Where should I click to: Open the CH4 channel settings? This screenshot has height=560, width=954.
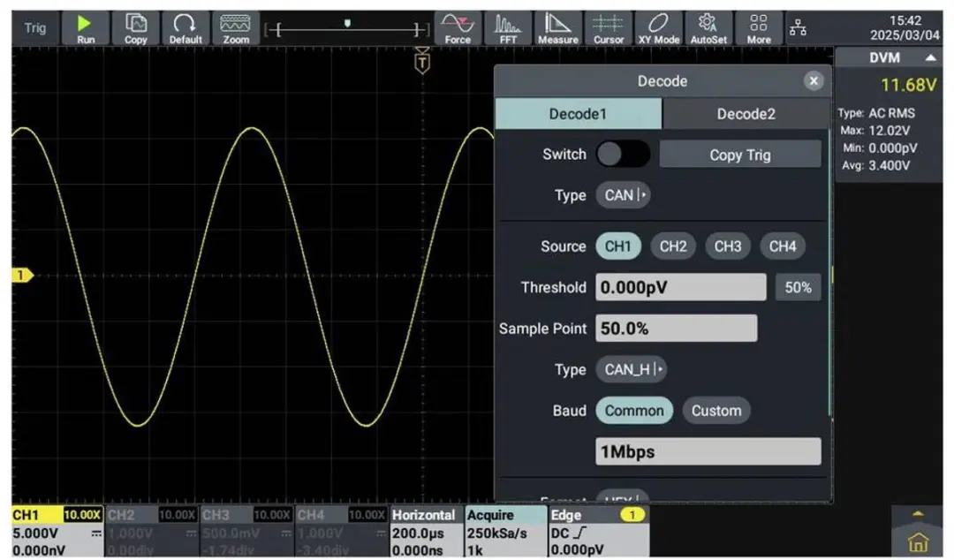point(342,532)
